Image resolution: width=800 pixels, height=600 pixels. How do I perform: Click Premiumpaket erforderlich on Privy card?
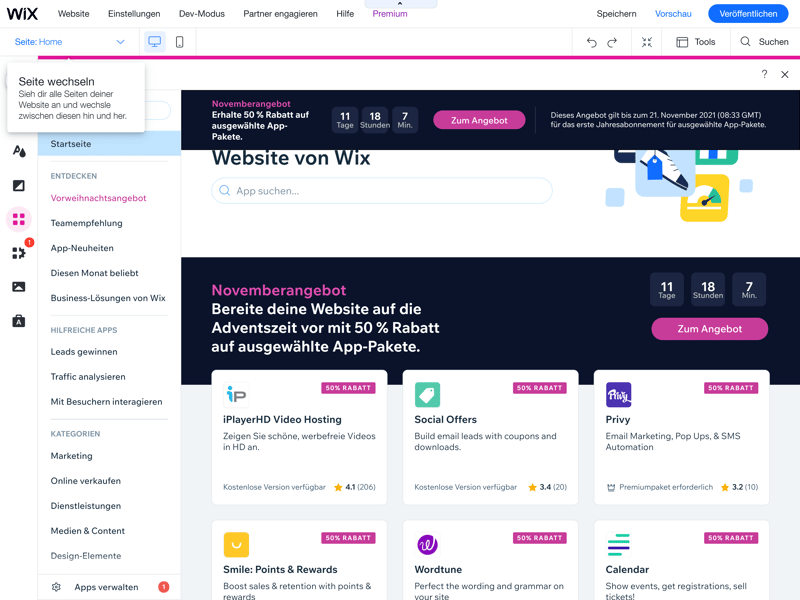660,487
